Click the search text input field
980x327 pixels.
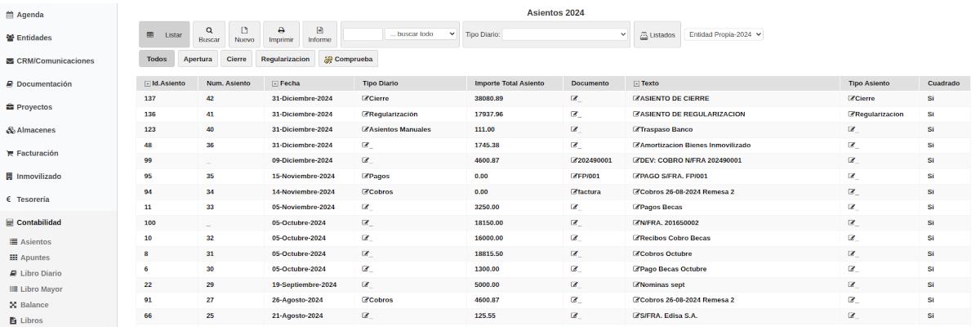coord(363,34)
